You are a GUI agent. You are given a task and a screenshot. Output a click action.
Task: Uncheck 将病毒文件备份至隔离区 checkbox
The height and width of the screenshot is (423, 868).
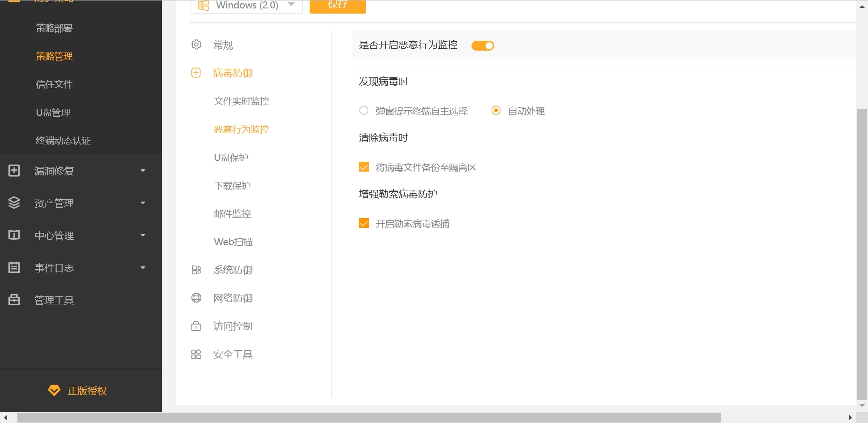point(364,167)
